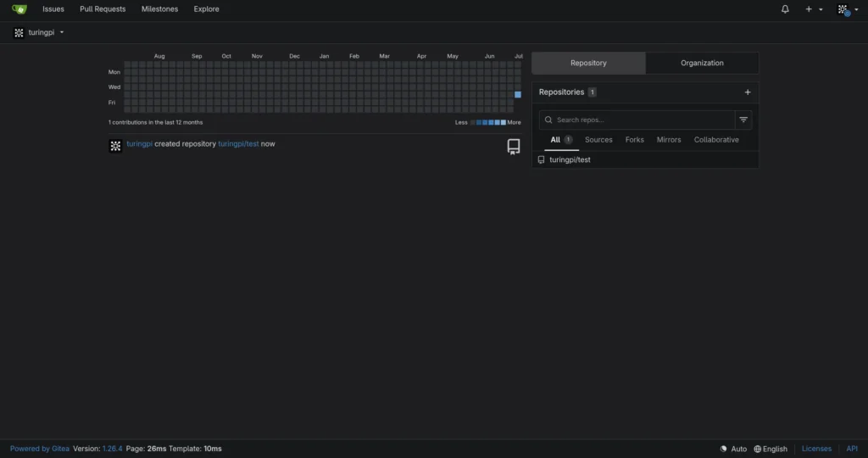
Task: Click the repository icon beside turingpi/test entry
Action: [542, 160]
